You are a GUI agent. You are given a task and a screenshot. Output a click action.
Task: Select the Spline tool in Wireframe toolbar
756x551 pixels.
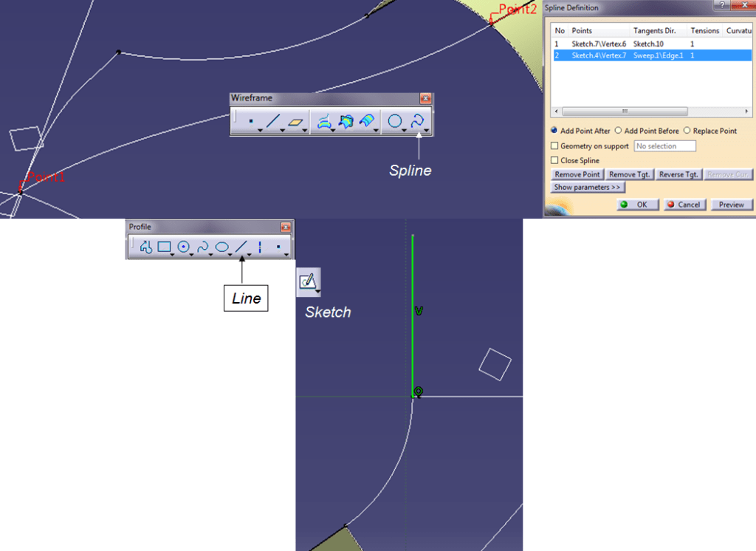tap(418, 121)
